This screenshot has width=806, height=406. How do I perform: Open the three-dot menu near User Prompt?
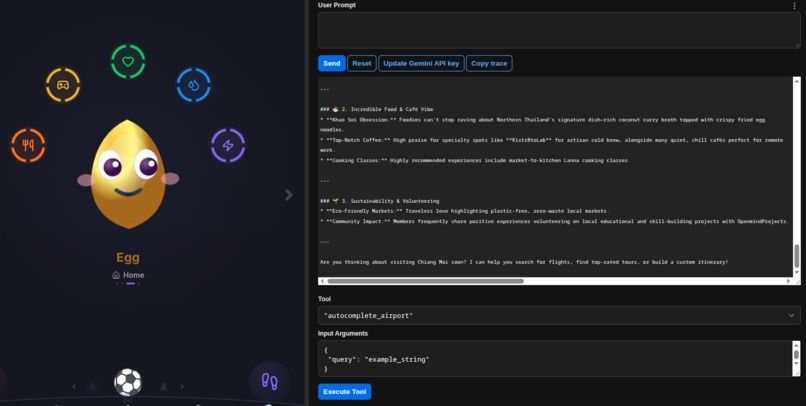[795, 6]
